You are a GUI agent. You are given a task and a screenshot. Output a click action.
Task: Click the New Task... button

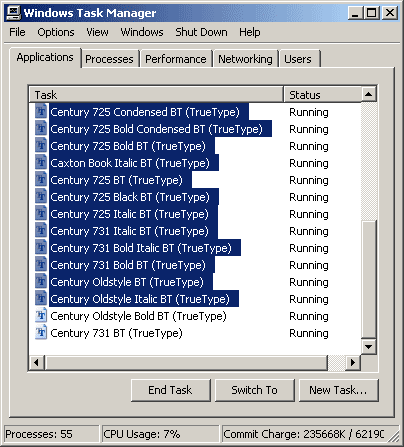tap(339, 390)
